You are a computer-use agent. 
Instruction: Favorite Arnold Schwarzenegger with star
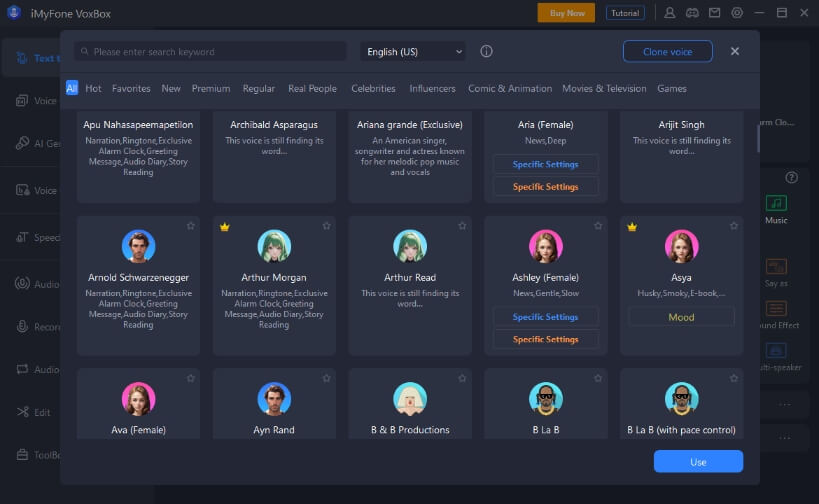pos(191,226)
